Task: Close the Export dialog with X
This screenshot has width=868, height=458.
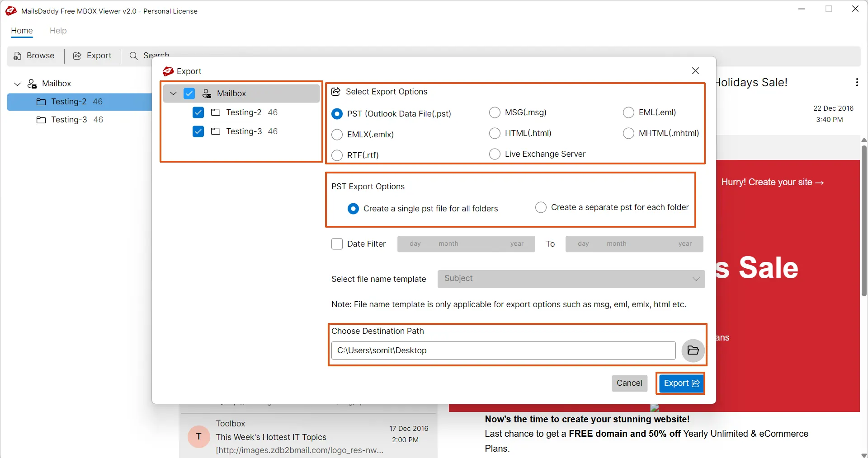Action: click(695, 71)
